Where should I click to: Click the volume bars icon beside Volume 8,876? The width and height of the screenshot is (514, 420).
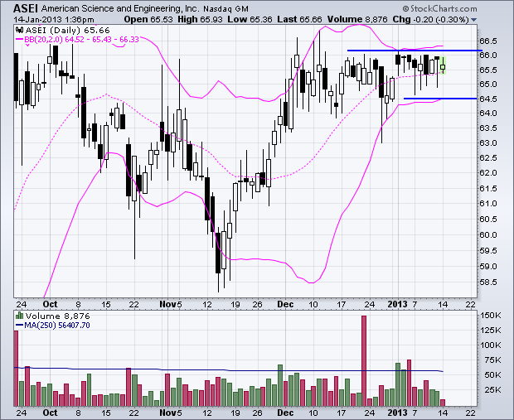tap(20, 316)
